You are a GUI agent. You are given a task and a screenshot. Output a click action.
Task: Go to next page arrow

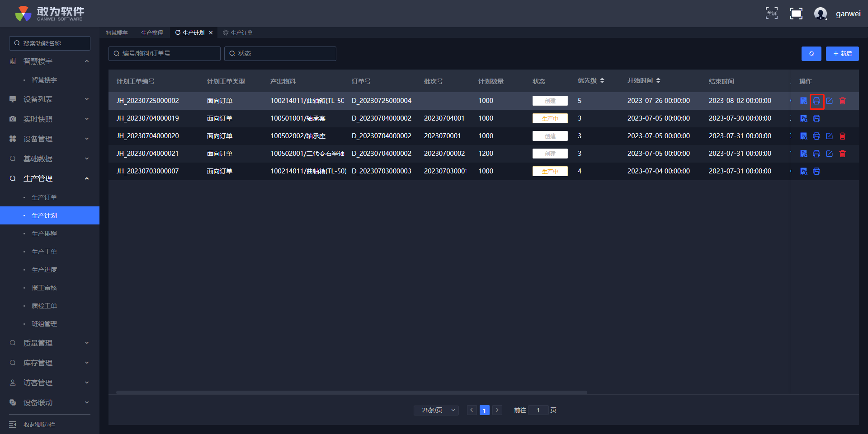[497, 410]
